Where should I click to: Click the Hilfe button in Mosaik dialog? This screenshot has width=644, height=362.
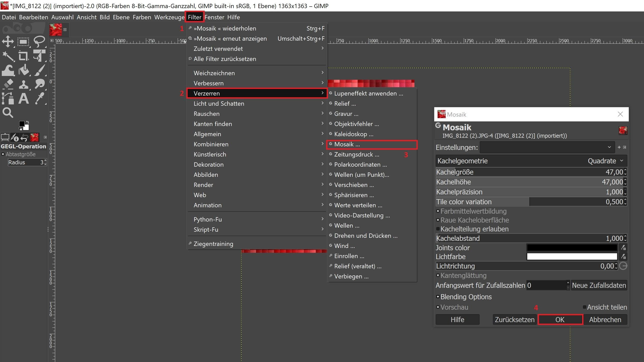tap(457, 320)
